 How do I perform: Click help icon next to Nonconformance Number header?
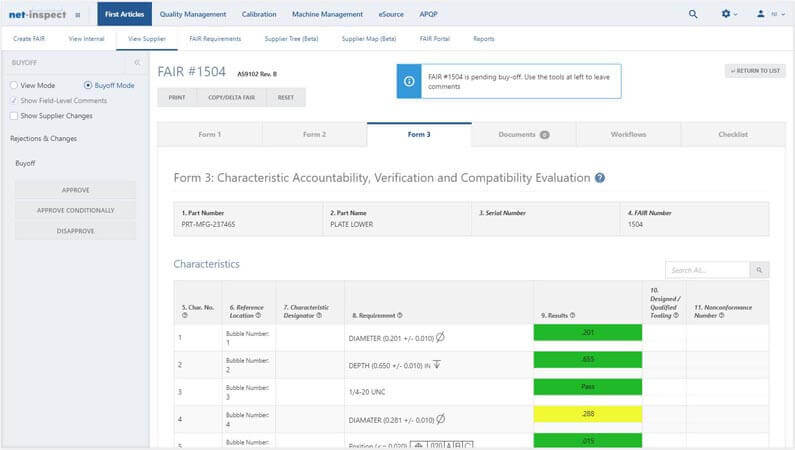[721, 315]
